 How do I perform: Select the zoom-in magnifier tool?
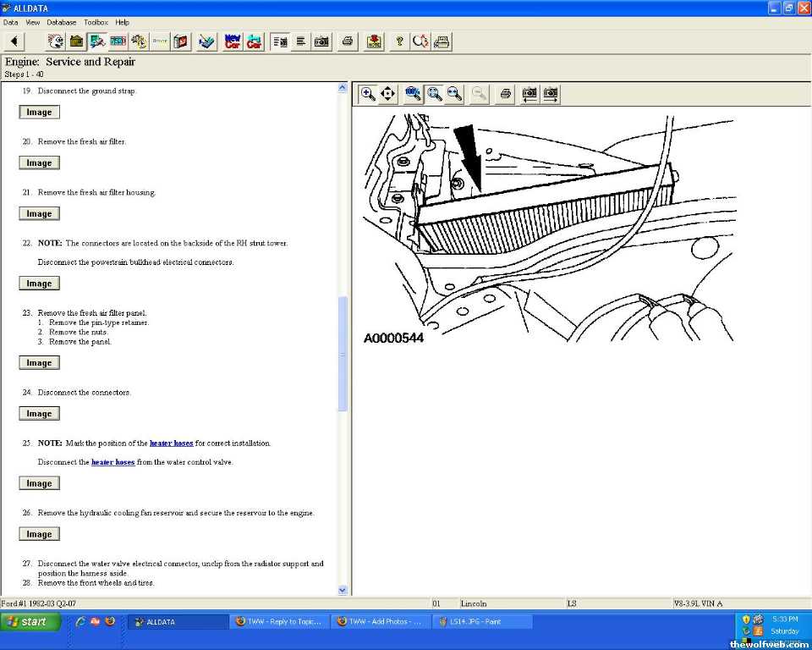368,94
